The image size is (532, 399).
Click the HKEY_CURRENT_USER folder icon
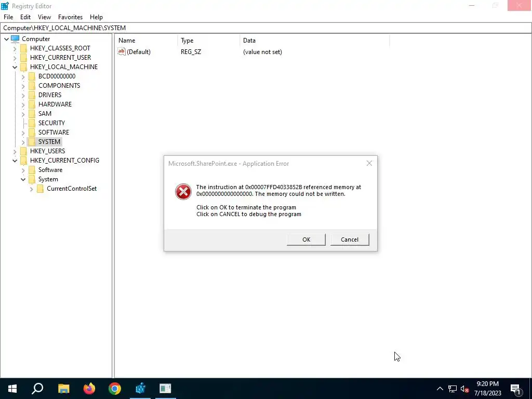click(23, 58)
